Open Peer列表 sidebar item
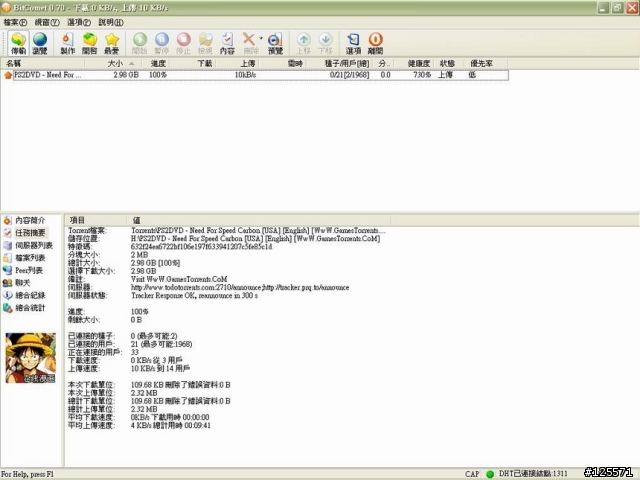This screenshot has height=480, width=640. click(x=24, y=270)
